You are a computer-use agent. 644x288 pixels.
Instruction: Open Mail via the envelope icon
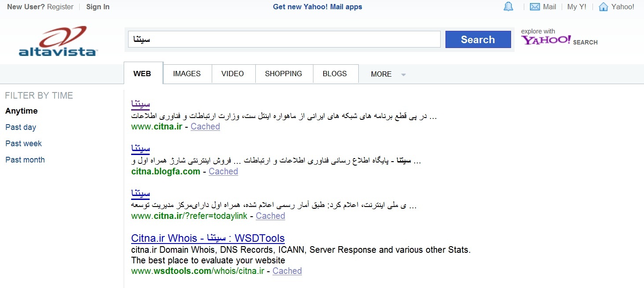coord(534,7)
